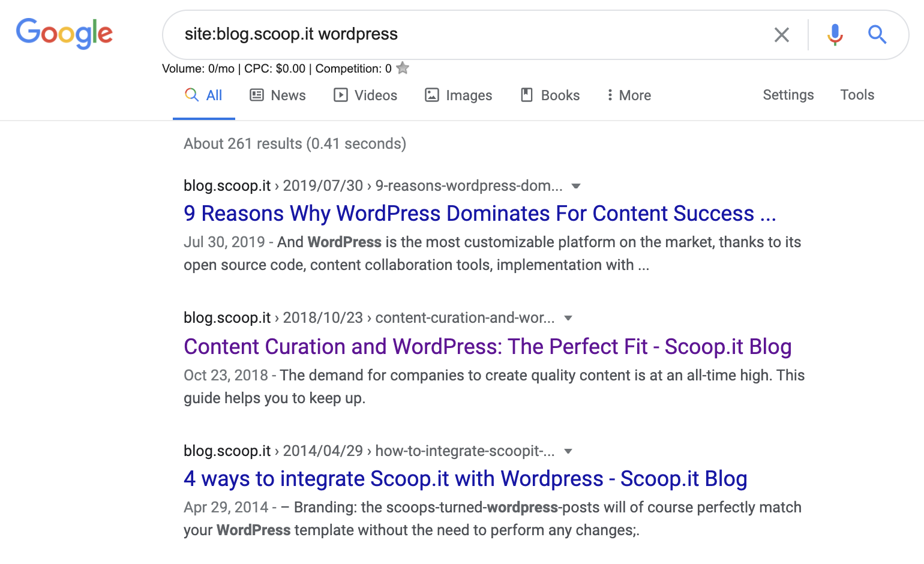Open the Tools menu
This screenshot has height=564, width=924.
tap(857, 95)
